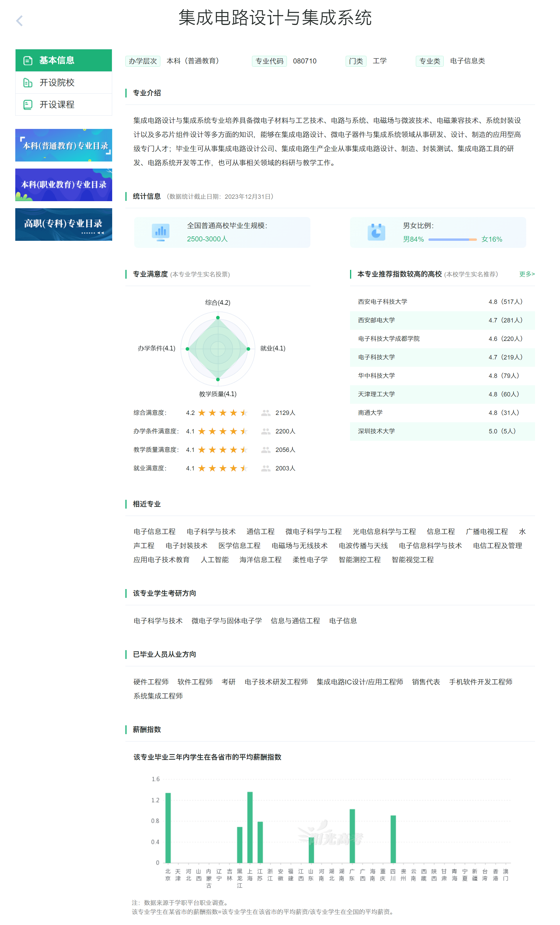560x925 pixels.
Task: Click the male/female ratio bar
Action: [453, 240]
